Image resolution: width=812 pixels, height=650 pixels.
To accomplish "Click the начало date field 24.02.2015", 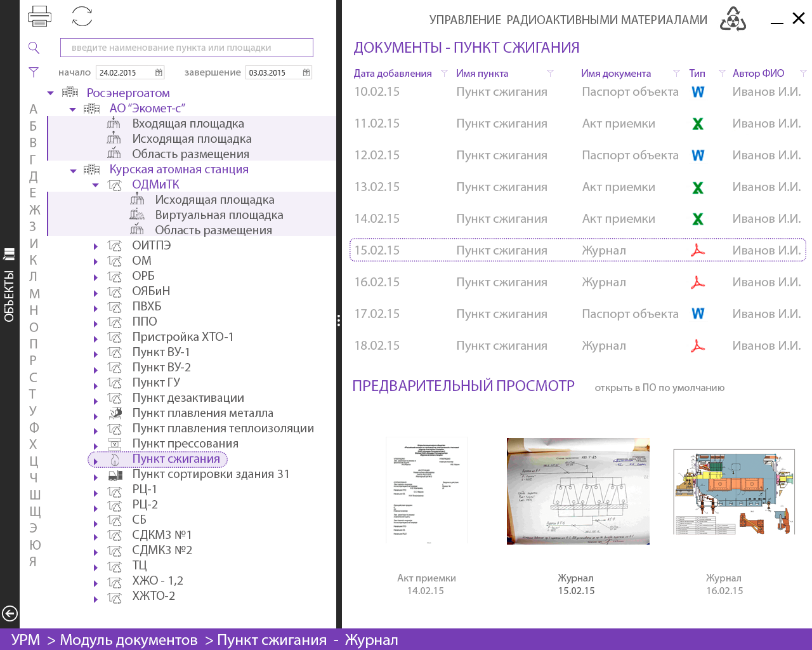I will 130,73.
